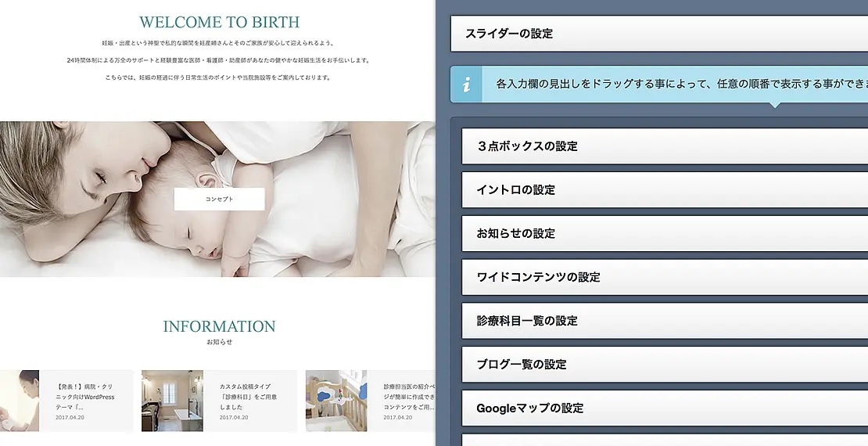Open the イントロの設定 panel
This screenshot has height=446, width=868.
pyautogui.click(x=665, y=190)
